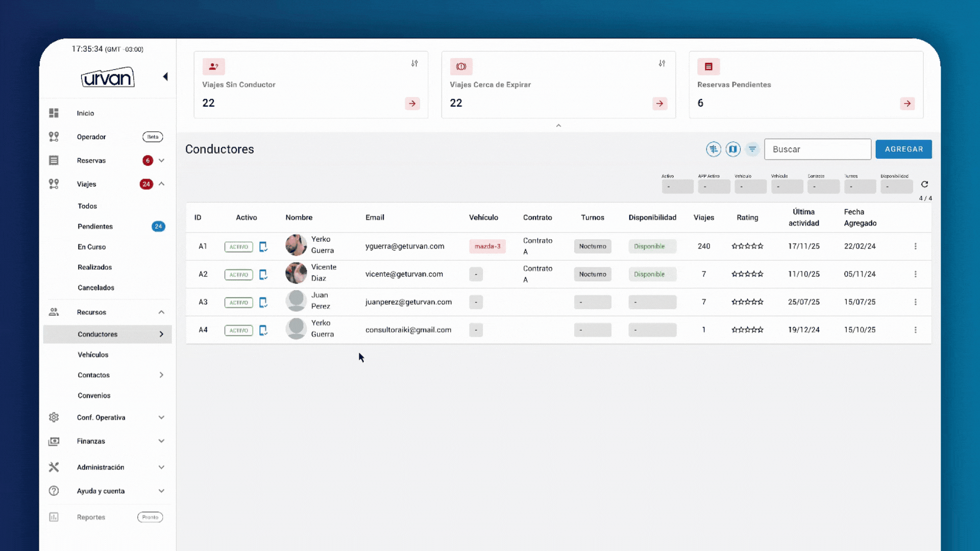This screenshot has height=551, width=980.
Task: Open the Turnos filter dropdown
Action: point(860,187)
